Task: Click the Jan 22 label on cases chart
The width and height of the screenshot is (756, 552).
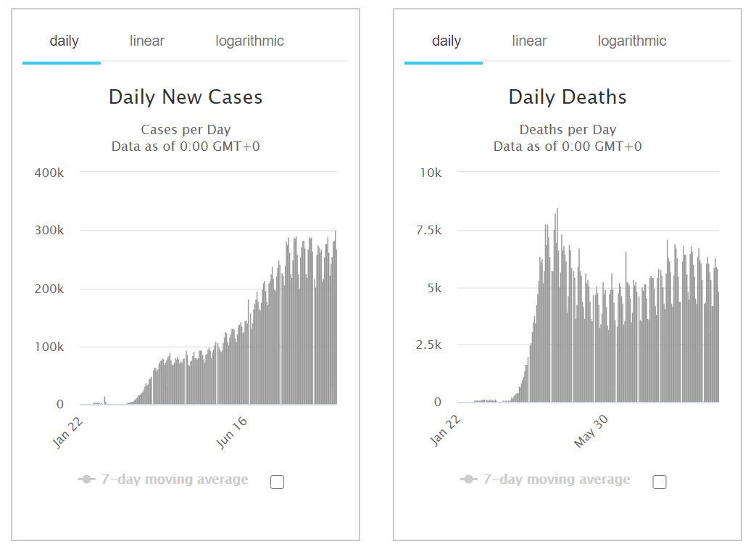Action: [67, 433]
